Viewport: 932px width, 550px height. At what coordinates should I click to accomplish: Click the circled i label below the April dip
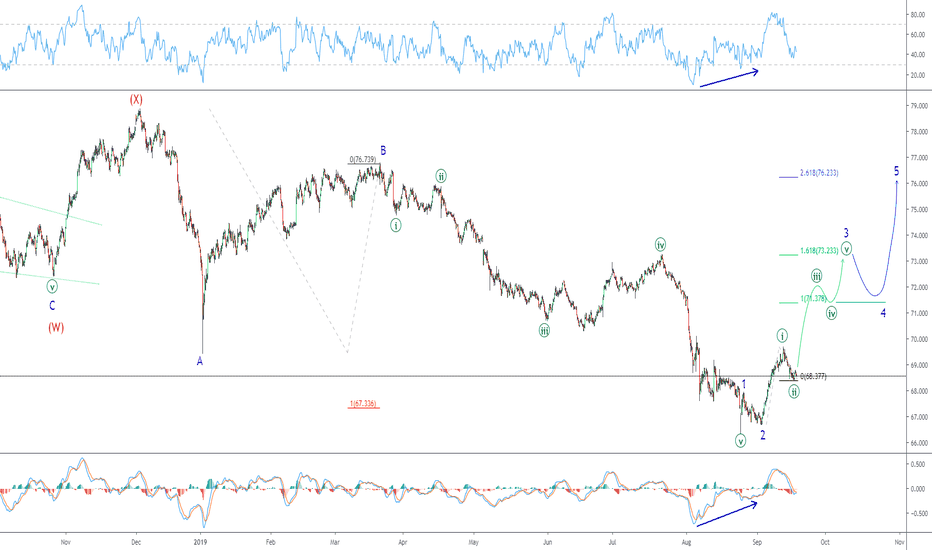396,225
